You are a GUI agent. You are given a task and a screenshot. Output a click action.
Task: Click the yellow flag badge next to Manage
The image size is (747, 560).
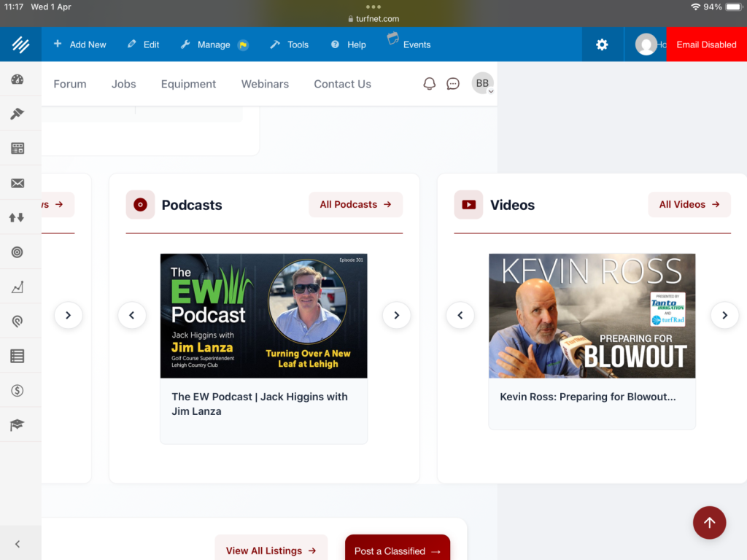(243, 44)
